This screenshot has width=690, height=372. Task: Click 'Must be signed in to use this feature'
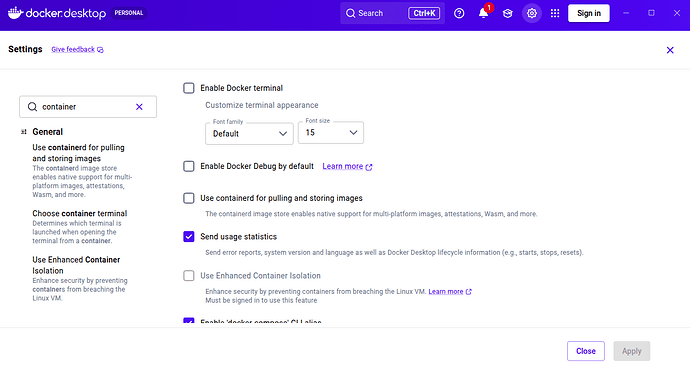[x=261, y=300]
